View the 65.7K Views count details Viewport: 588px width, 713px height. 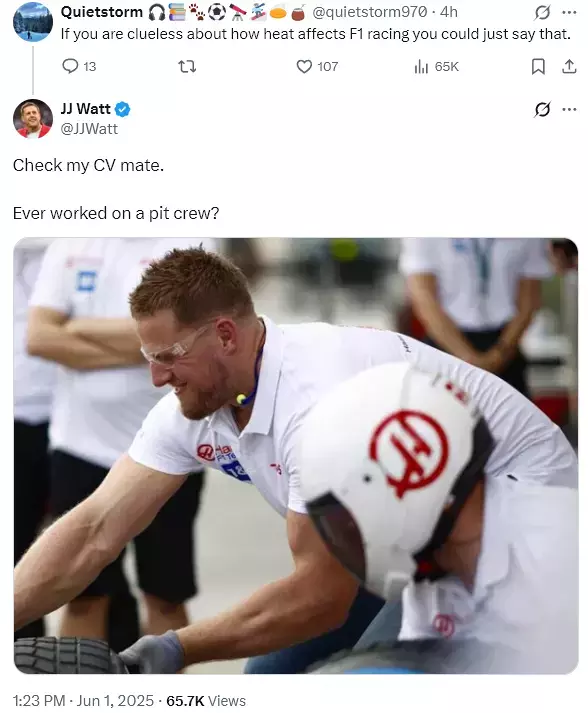pyautogui.click(x=206, y=700)
